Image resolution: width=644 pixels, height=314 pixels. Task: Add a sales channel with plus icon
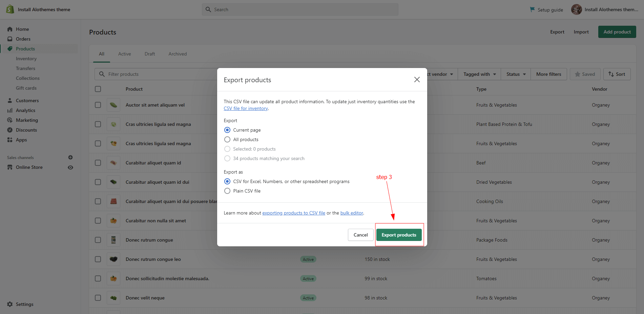70,157
